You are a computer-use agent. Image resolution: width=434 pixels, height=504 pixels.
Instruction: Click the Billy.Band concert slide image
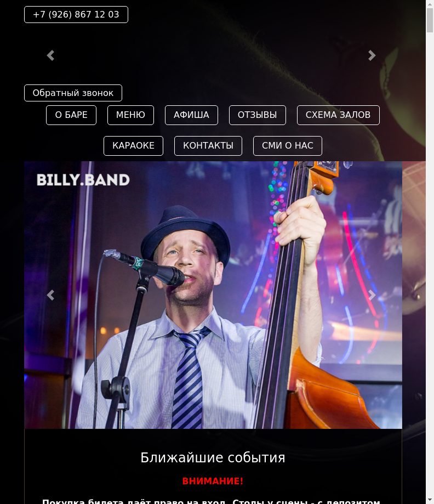coord(213,295)
